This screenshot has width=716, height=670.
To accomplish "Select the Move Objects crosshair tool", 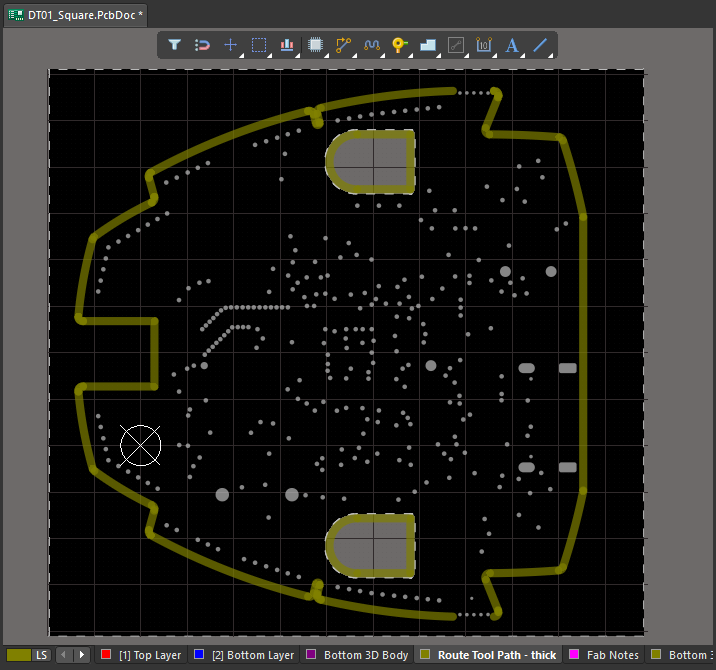I will pyautogui.click(x=231, y=45).
